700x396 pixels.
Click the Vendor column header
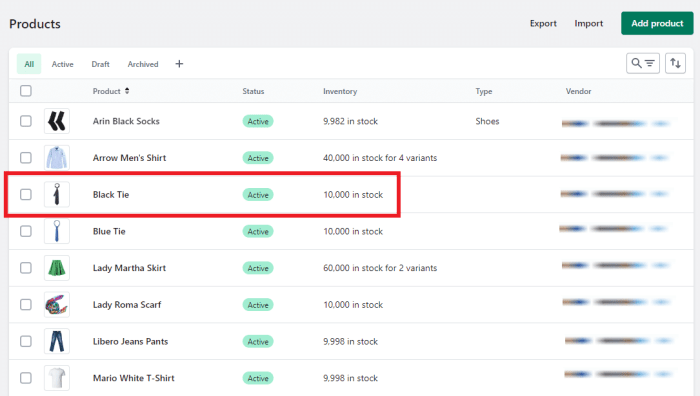(x=578, y=91)
